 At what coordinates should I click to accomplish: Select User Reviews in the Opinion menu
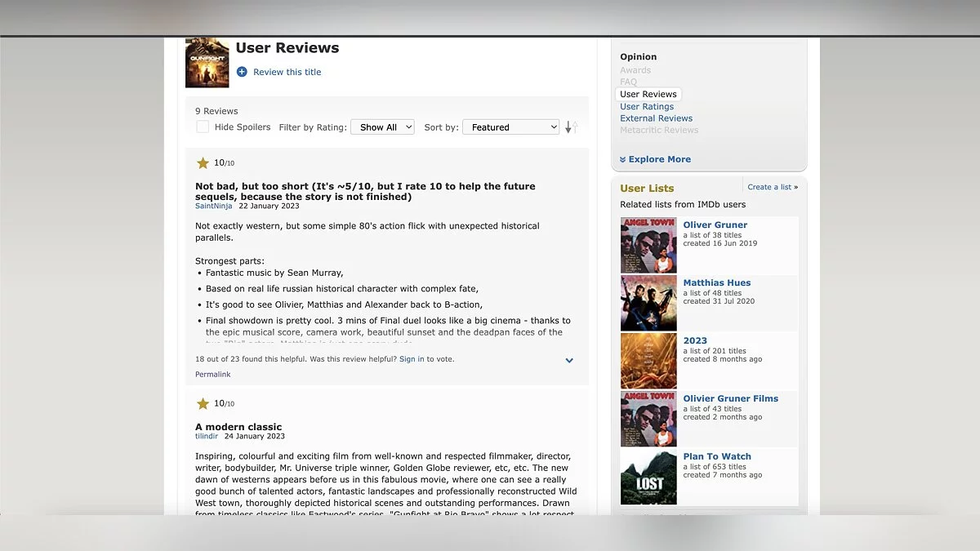[x=648, y=95]
